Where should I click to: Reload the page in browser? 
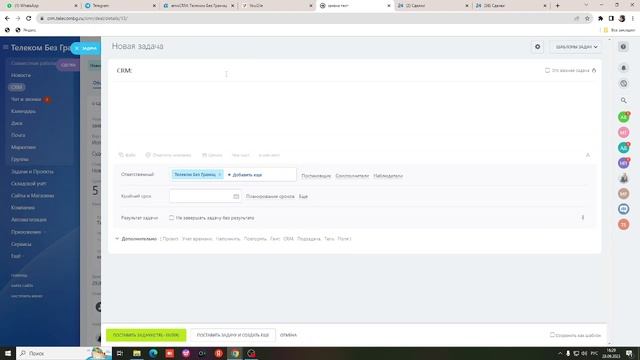pos(29,18)
